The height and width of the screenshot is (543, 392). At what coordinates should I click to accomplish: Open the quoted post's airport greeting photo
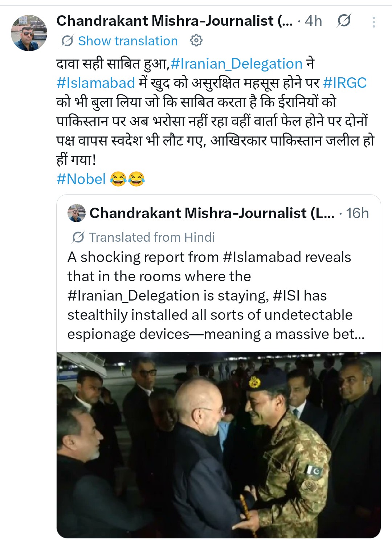(219, 445)
